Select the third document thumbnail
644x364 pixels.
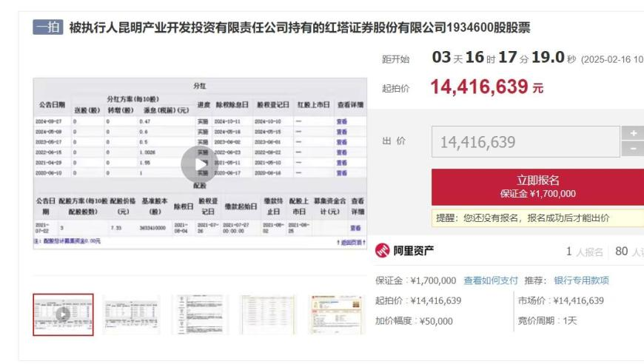click(x=200, y=314)
